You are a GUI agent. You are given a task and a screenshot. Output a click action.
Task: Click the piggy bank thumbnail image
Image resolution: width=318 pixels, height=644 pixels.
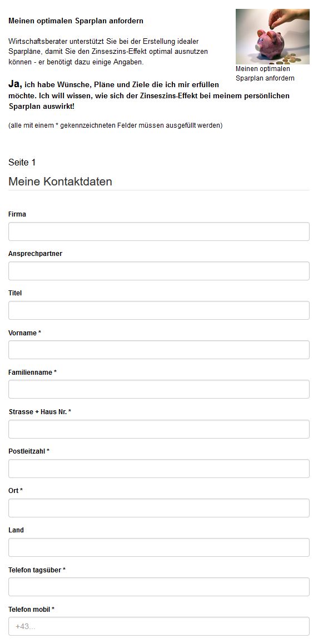pyautogui.click(x=272, y=37)
